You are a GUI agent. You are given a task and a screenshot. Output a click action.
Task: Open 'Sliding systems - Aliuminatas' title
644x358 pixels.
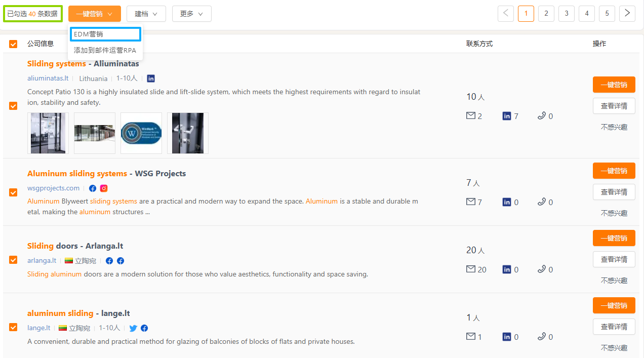click(83, 64)
